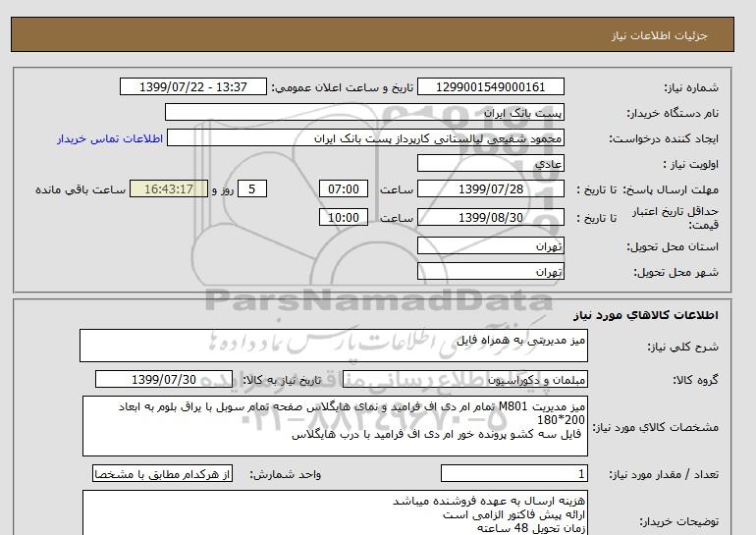Click the شماره نیاز label
Viewport: 756px width, 535px height.
click(x=691, y=87)
